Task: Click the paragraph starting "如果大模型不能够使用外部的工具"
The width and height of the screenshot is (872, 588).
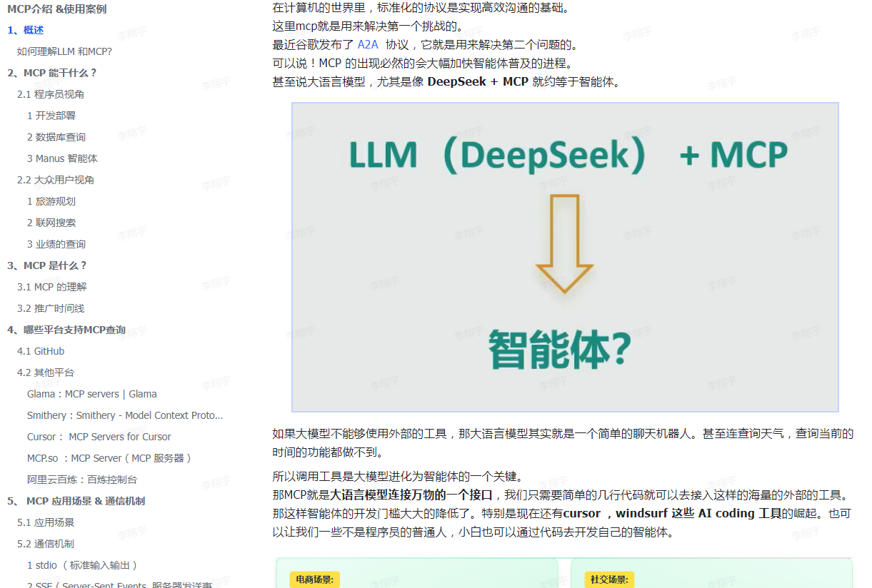Action: (563, 443)
